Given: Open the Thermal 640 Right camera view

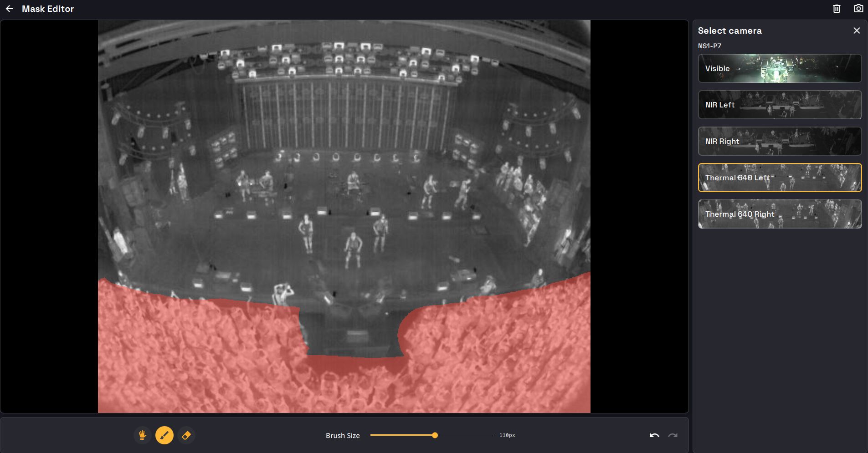Looking at the screenshot, I should 780,214.
